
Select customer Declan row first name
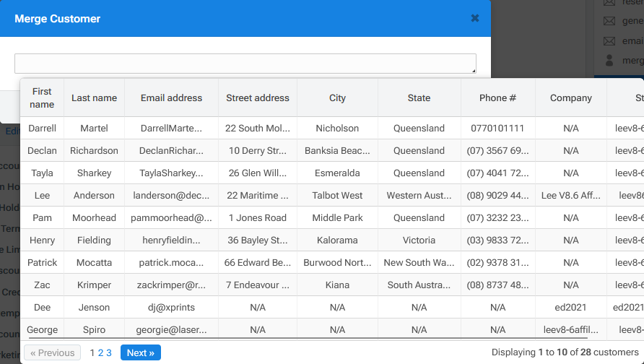42,150
